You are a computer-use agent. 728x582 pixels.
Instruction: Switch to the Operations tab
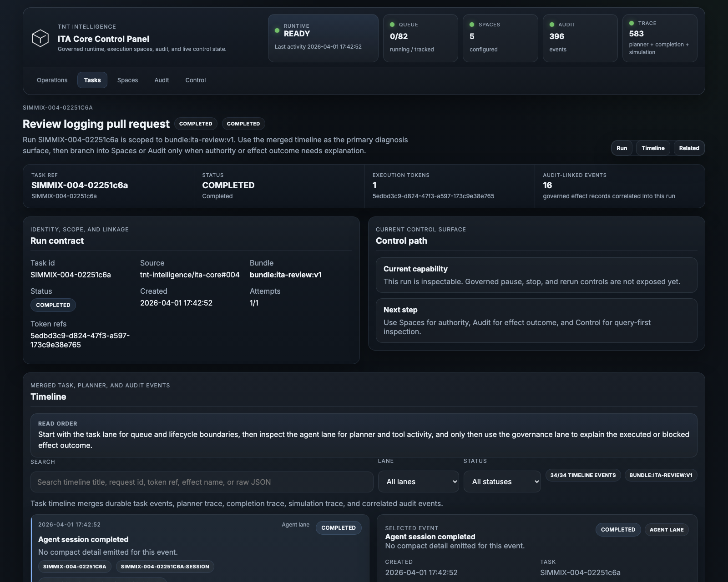52,80
